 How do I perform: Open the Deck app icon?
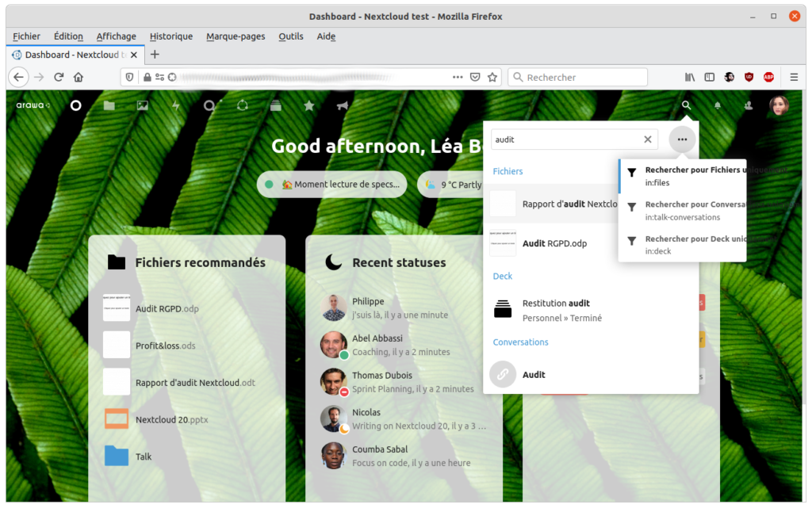(x=276, y=105)
